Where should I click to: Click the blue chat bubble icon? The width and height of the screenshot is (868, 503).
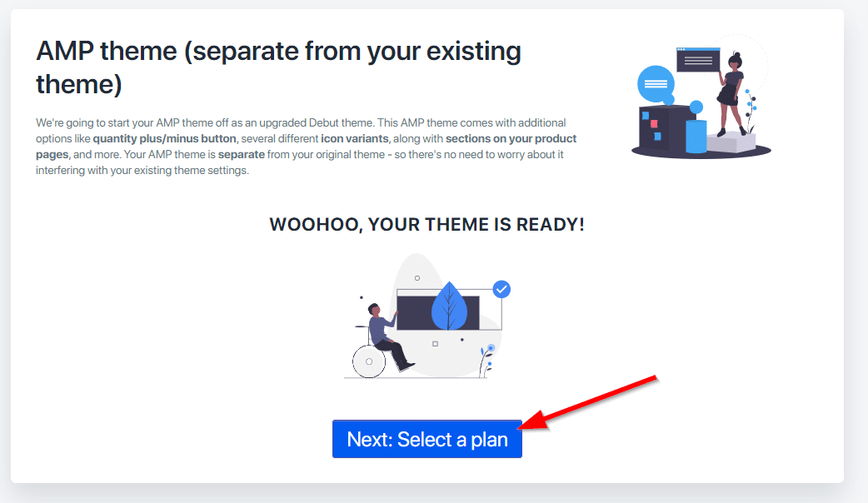(x=656, y=84)
